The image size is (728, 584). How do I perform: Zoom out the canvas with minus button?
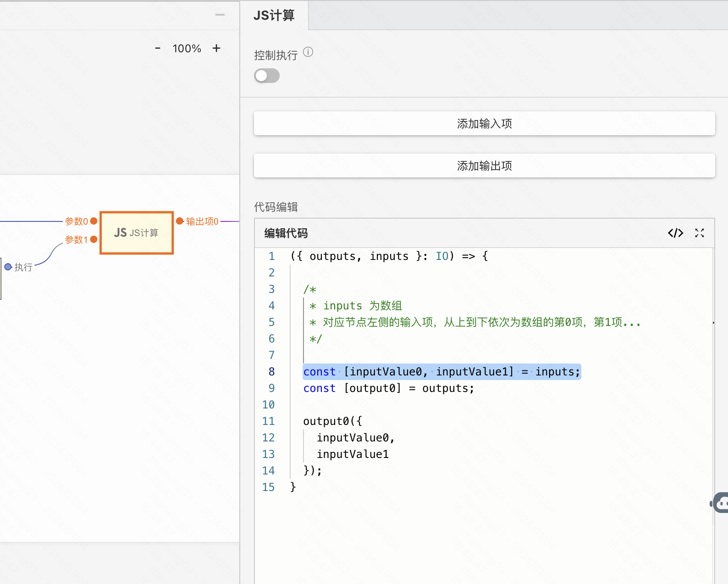[158, 48]
